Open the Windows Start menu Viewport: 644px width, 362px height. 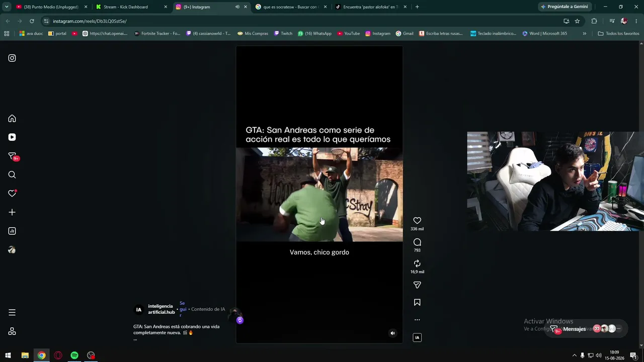[8, 355]
